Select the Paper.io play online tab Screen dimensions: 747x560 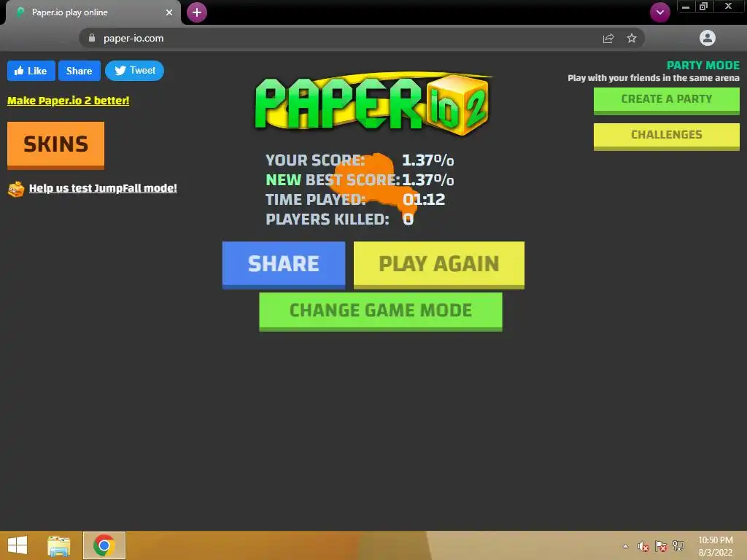click(x=93, y=12)
